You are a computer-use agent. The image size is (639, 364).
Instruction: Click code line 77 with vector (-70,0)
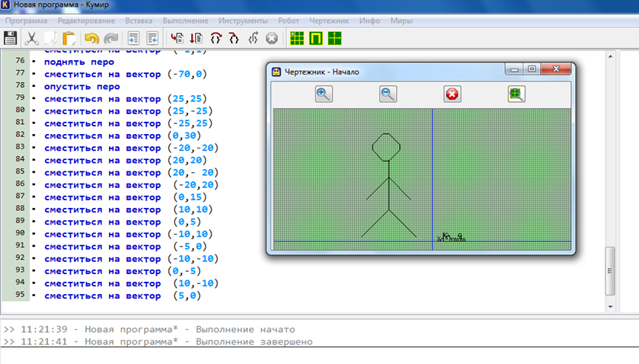[x=126, y=74]
